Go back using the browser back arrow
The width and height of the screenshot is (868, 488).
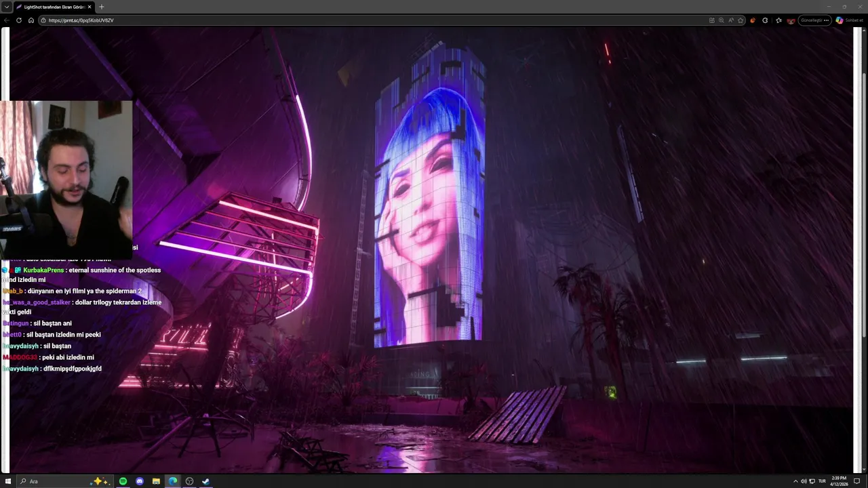coord(7,20)
